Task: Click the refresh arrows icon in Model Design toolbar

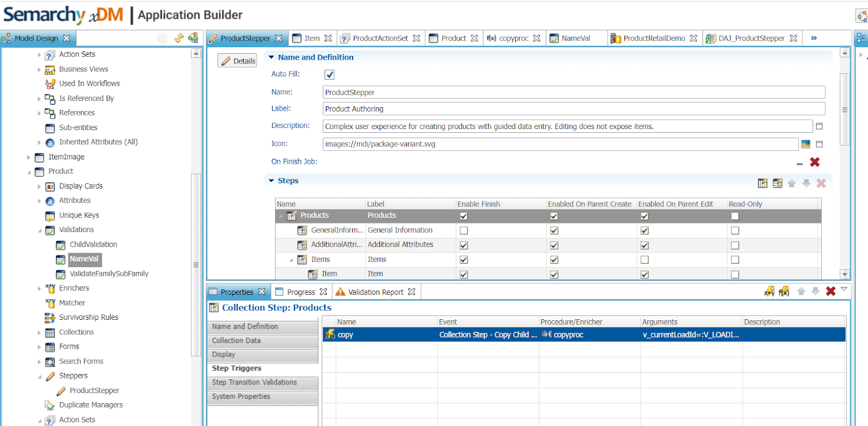Action: (x=179, y=38)
